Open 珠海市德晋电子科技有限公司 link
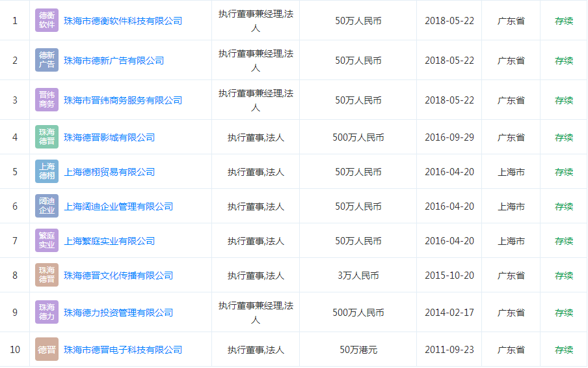 click(123, 350)
